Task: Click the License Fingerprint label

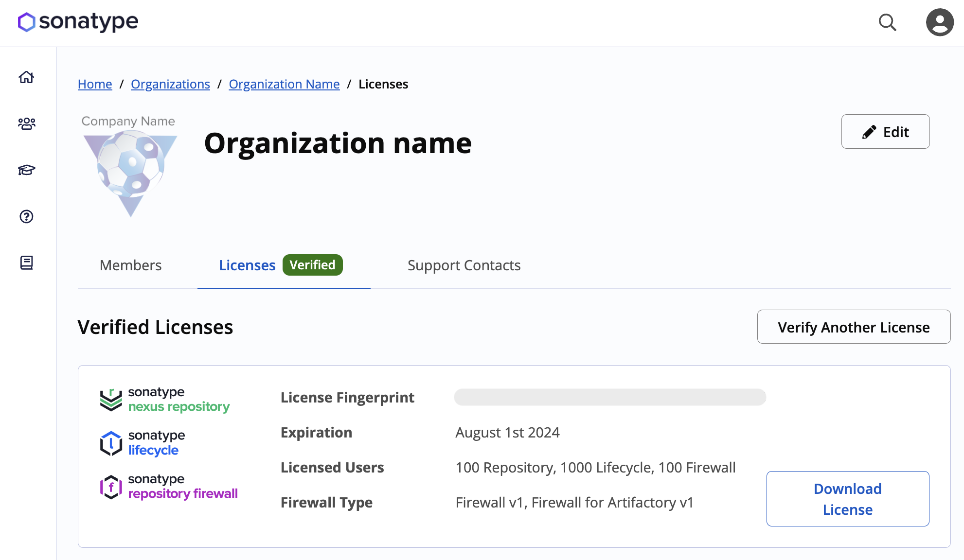Action: pyautogui.click(x=347, y=397)
